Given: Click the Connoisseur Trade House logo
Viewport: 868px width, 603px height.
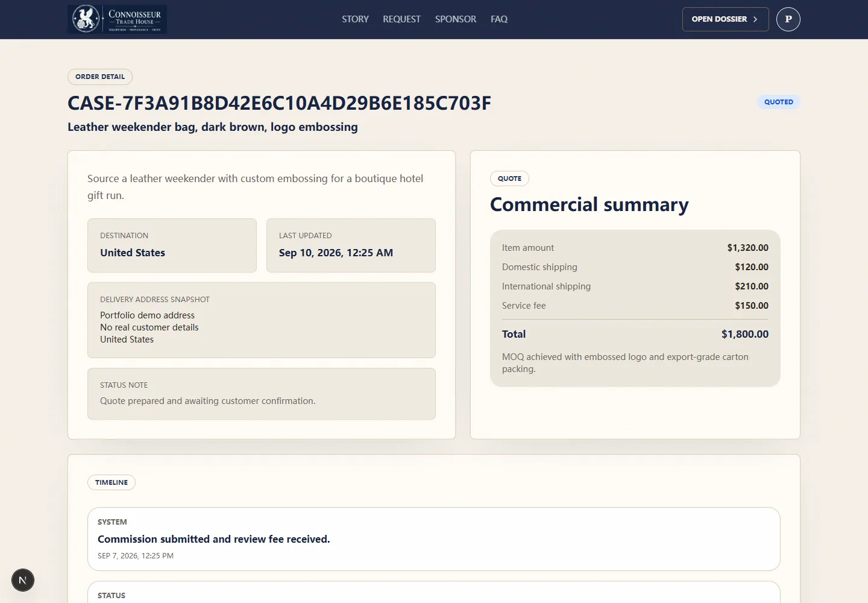Looking at the screenshot, I should [117, 19].
